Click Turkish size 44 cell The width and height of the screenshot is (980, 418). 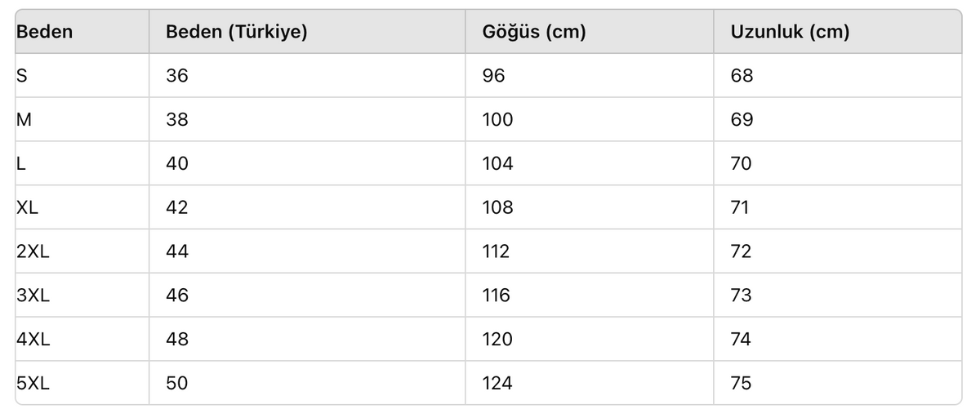point(176,251)
